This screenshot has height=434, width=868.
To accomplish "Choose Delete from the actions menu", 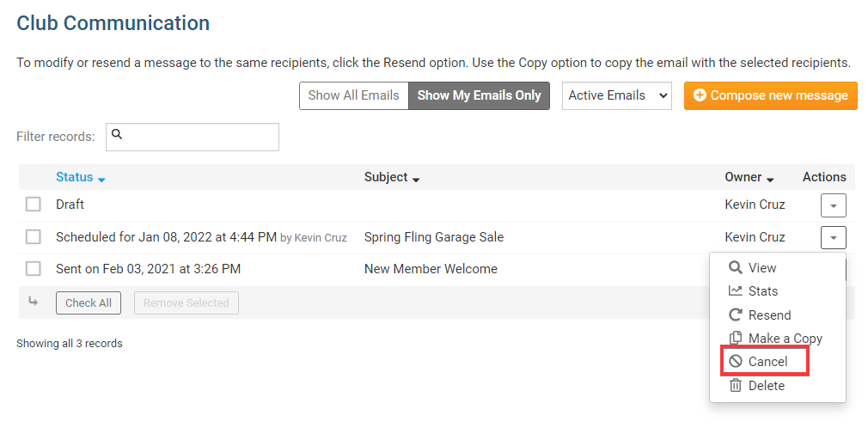I will (x=766, y=386).
